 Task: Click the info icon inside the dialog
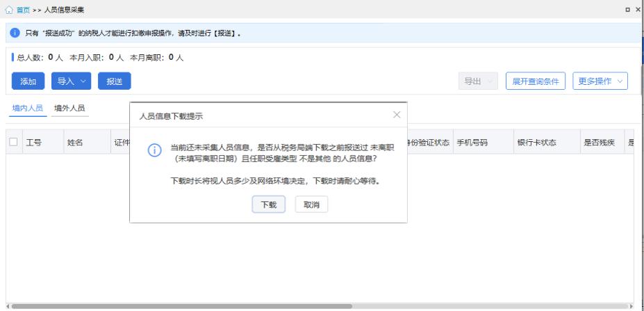(x=156, y=152)
